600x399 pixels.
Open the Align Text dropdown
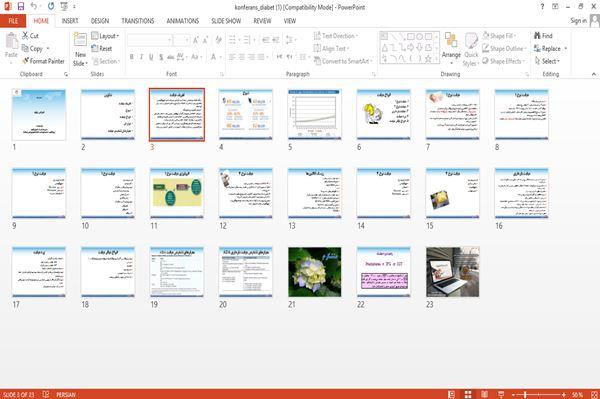pos(331,49)
